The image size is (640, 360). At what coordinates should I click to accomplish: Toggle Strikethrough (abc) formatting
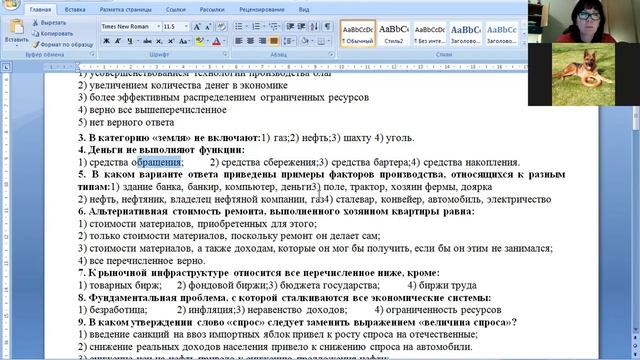[147, 41]
